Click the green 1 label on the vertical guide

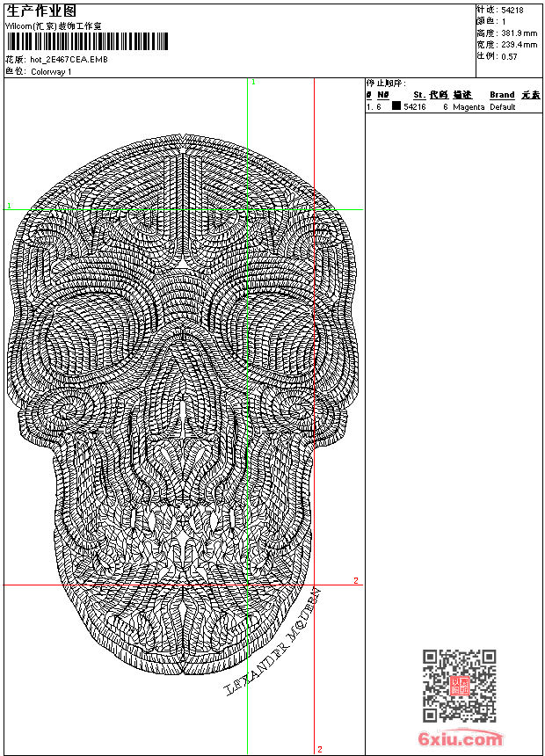254,83
